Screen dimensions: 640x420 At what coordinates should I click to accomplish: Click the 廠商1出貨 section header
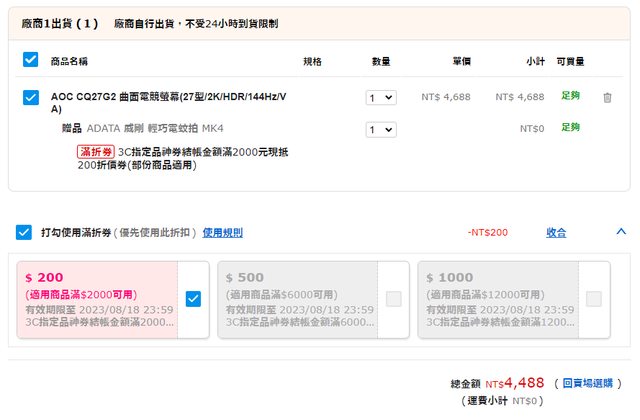(x=60, y=22)
